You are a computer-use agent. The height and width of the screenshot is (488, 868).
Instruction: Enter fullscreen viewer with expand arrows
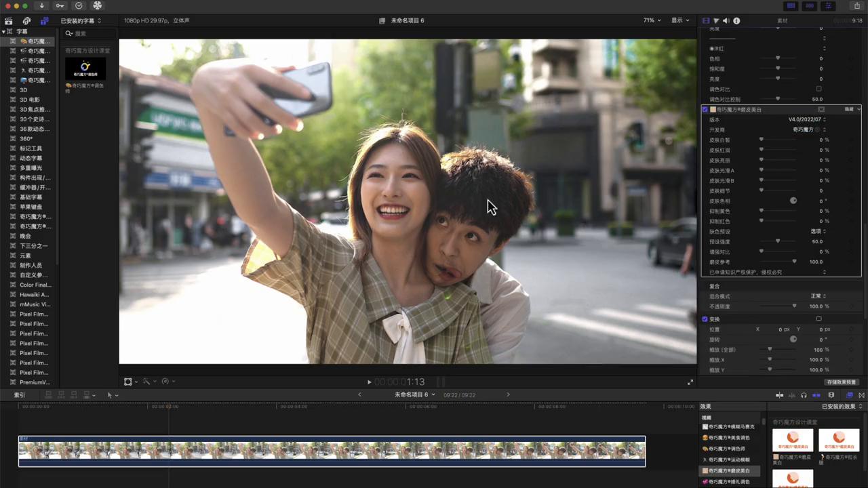click(x=690, y=382)
